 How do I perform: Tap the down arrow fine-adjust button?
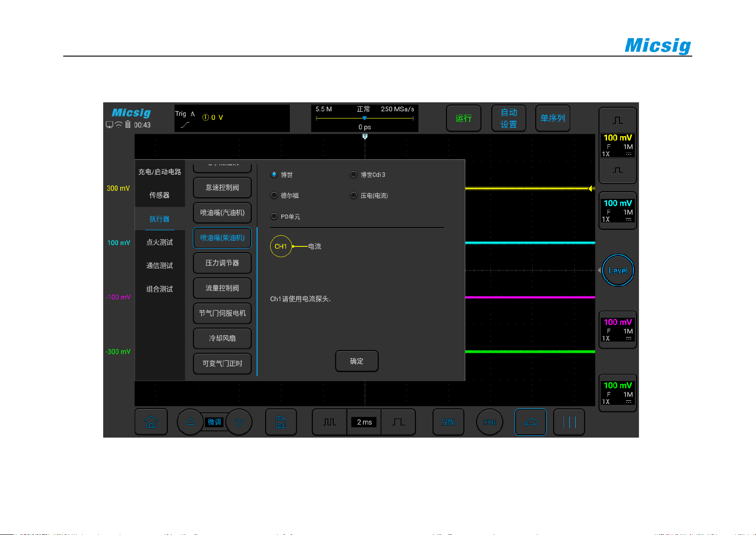(239, 422)
